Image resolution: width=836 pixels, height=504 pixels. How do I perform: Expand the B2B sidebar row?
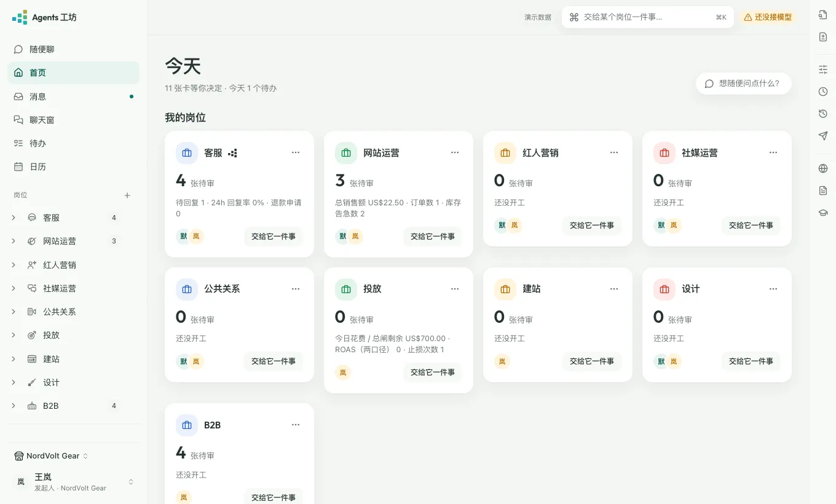[x=14, y=406]
